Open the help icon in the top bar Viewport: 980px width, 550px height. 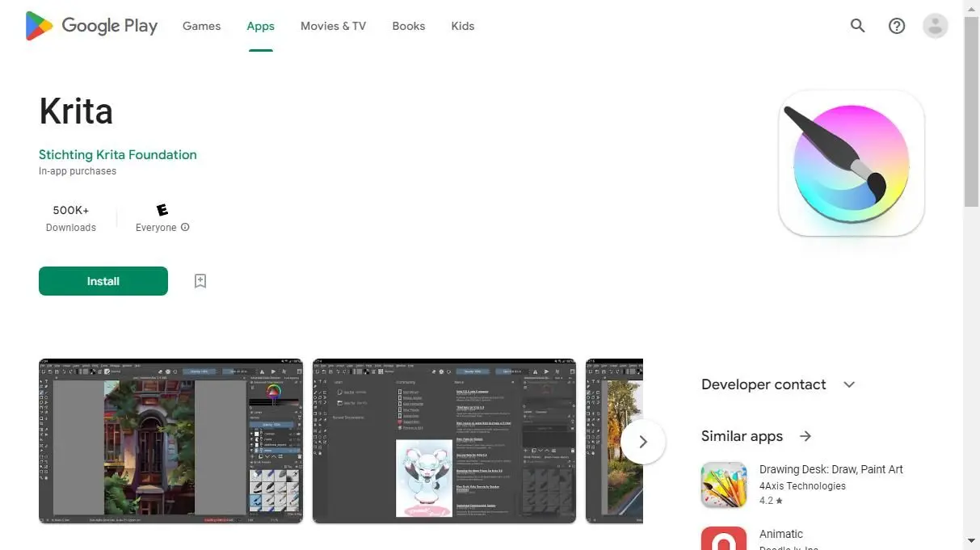(x=896, y=25)
